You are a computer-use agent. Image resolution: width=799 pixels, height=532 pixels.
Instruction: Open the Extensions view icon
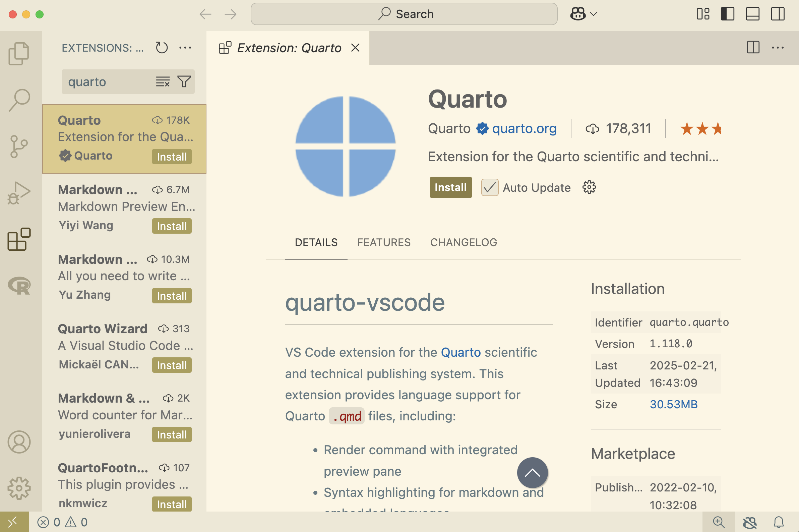[x=19, y=239]
